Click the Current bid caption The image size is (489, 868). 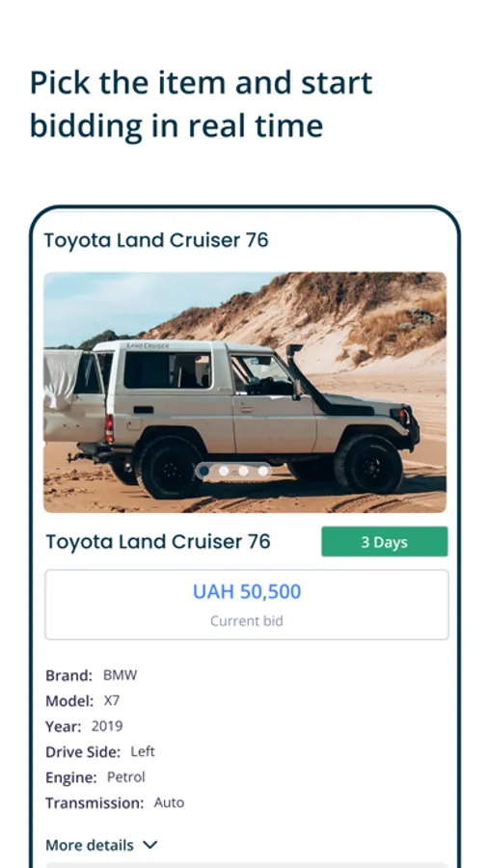tap(247, 621)
